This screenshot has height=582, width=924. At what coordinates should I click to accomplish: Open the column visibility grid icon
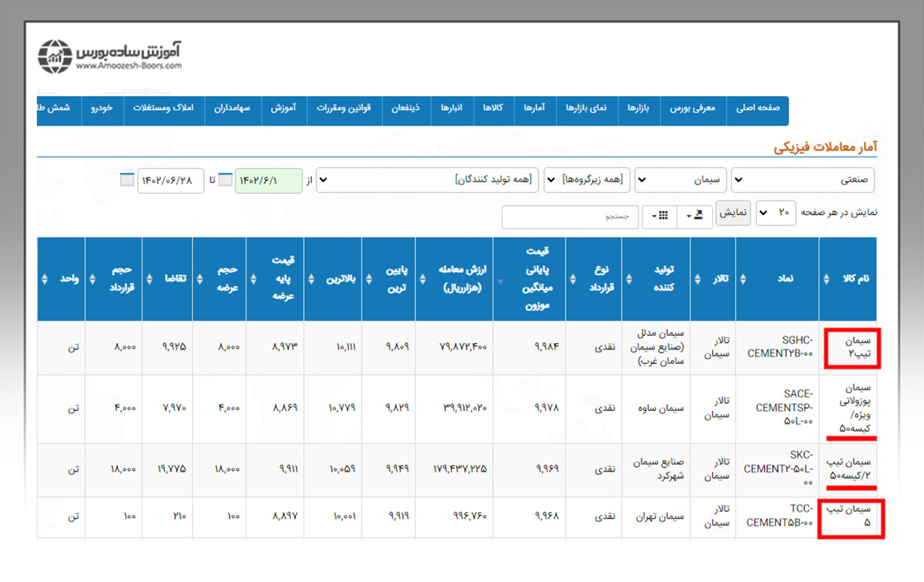(660, 216)
